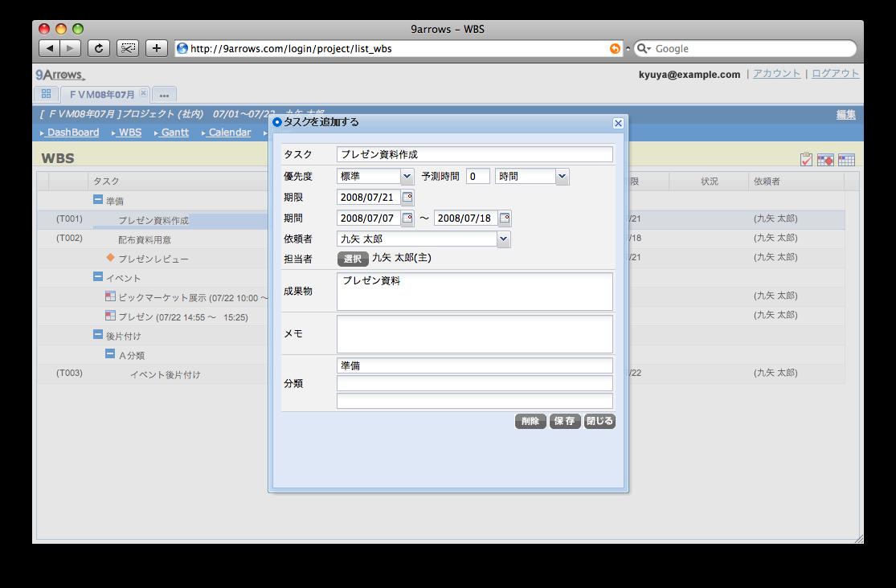Collapse the 準備 group in WBS tree
The image size is (896, 588).
[98, 200]
